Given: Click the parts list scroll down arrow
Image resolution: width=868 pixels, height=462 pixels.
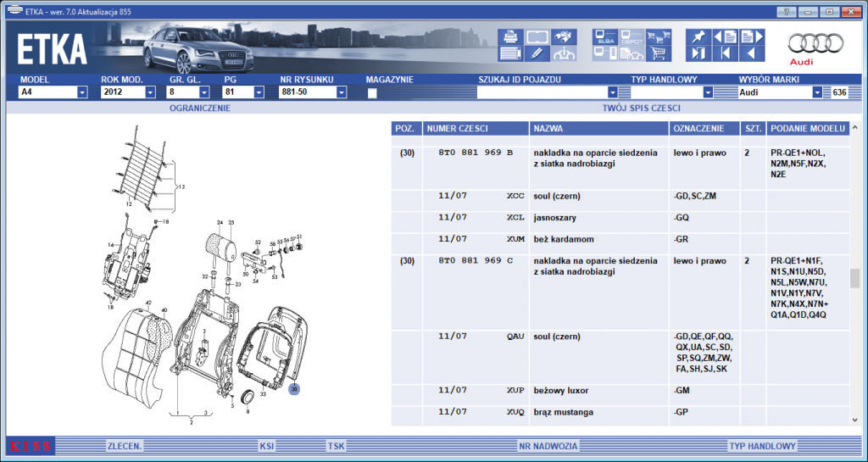Looking at the screenshot, I should 855,420.
